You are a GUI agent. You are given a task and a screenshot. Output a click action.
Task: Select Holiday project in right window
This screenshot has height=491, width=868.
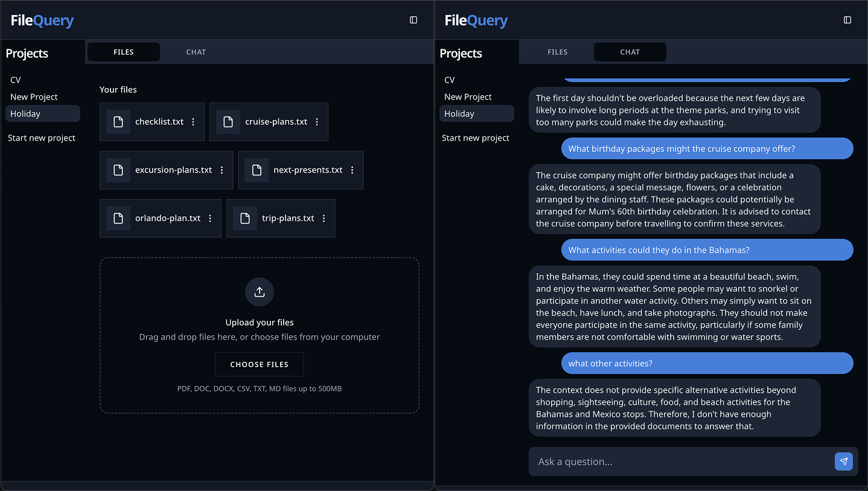(477, 113)
